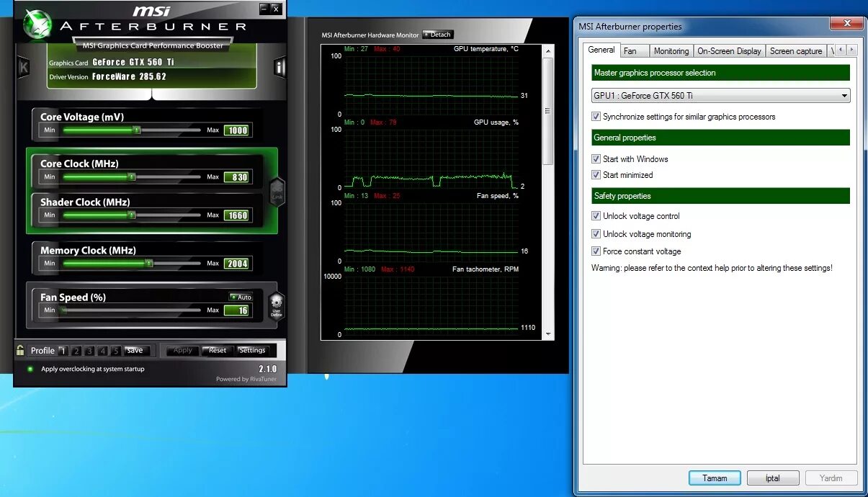The width and height of the screenshot is (868, 497).
Task: Click the Core Clock slider handle
Action: [131, 176]
